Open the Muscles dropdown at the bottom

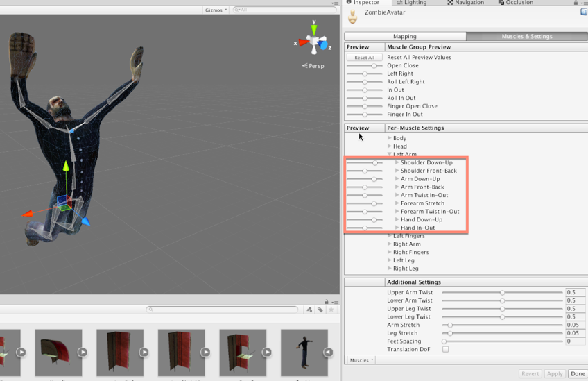click(x=361, y=360)
